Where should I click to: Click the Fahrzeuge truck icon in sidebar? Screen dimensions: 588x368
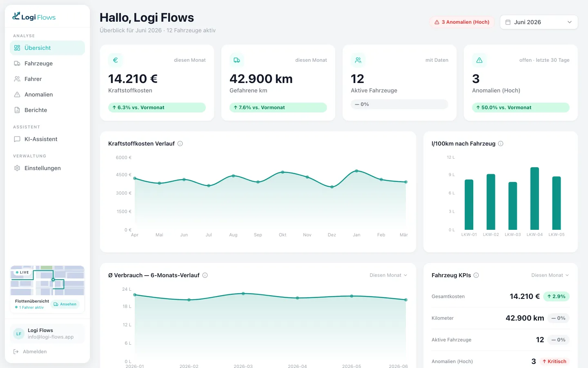17,63
